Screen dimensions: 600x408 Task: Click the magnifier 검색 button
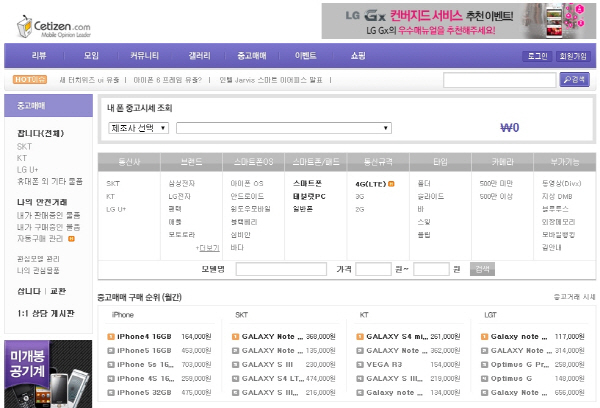574,80
